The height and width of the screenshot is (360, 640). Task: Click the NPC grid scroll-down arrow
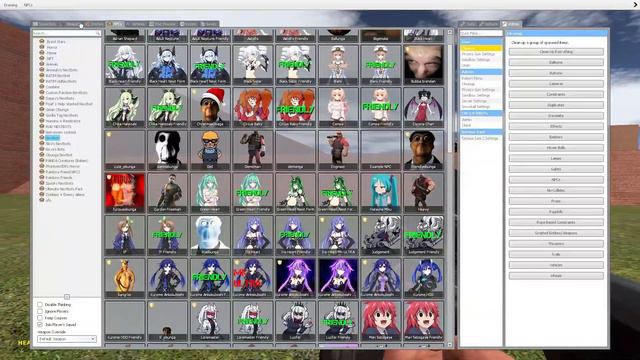tap(450, 345)
